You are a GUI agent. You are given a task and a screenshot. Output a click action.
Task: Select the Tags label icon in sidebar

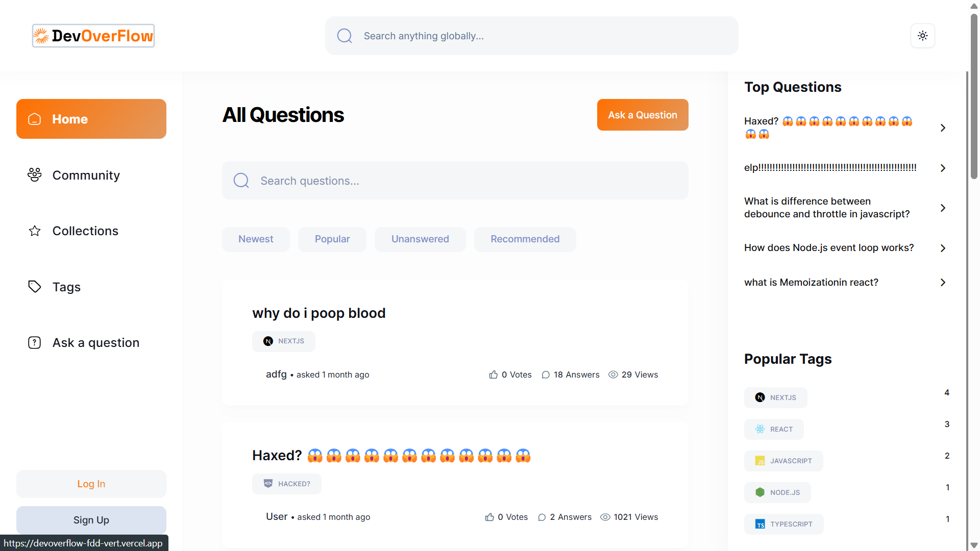(34, 287)
